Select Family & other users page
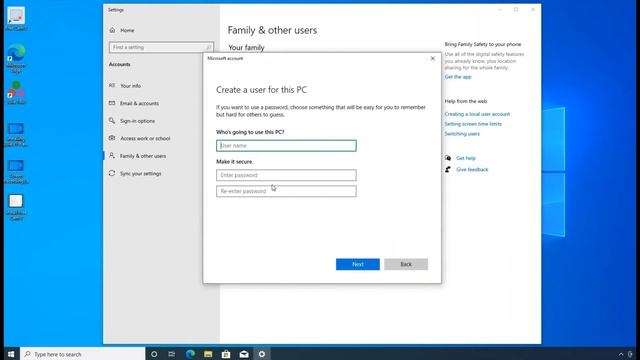This screenshot has width=640, height=360. tap(143, 156)
